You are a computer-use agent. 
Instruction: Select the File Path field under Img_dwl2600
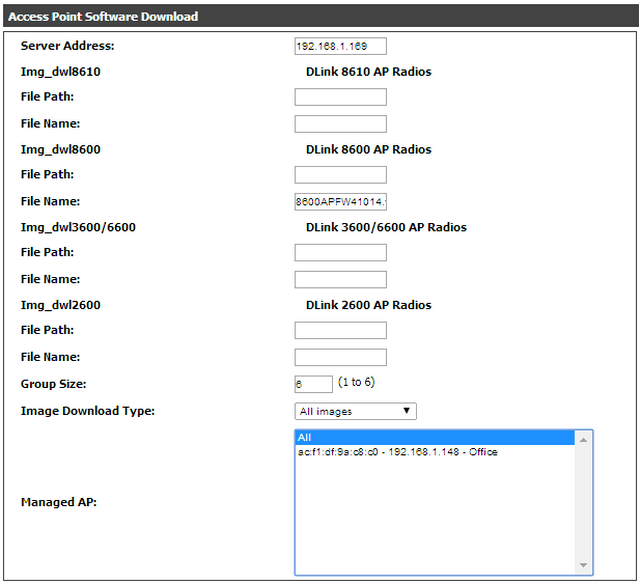coord(340,331)
